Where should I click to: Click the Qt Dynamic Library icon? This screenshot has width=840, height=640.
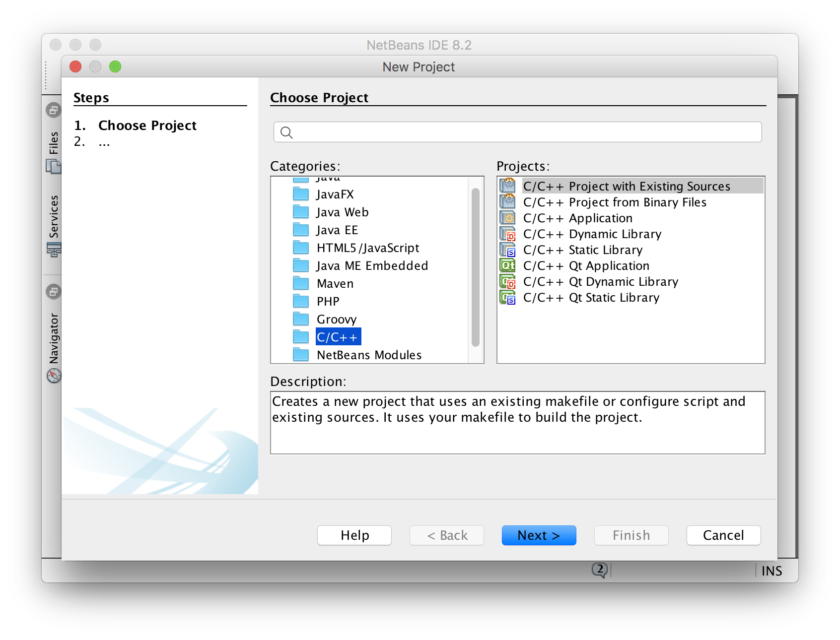[507, 281]
